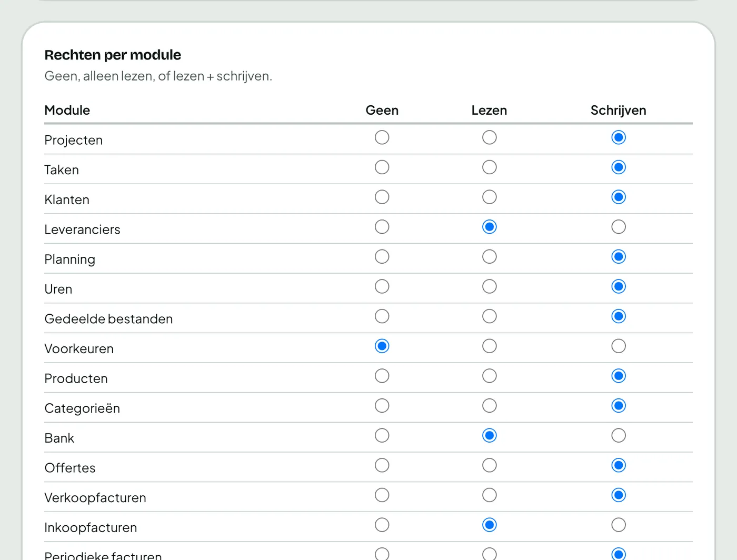737x560 pixels.
Task: Click the "Lezen" column header
Action: coord(490,110)
